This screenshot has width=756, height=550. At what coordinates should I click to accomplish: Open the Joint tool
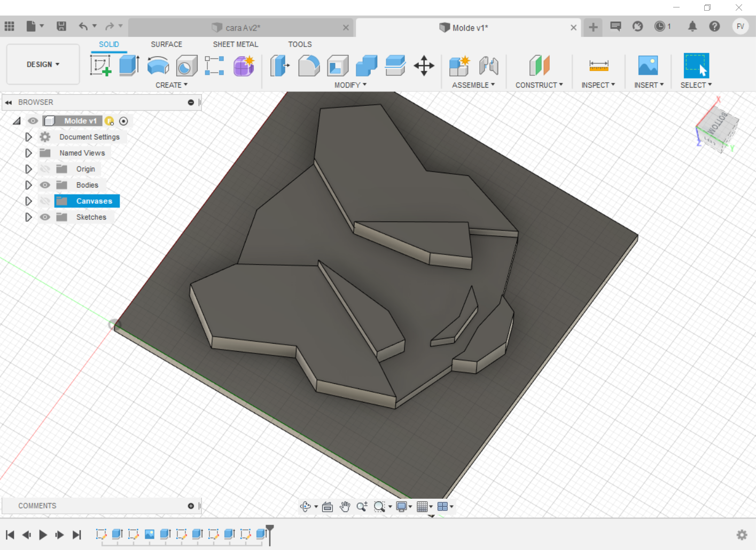coord(488,66)
